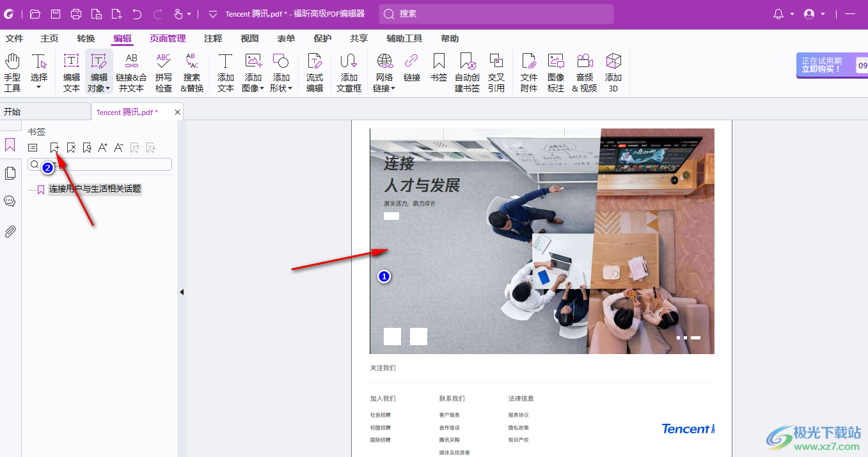This screenshot has height=457, width=868.
Task: Open the 自动创建书签 tool
Action: tap(467, 72)
